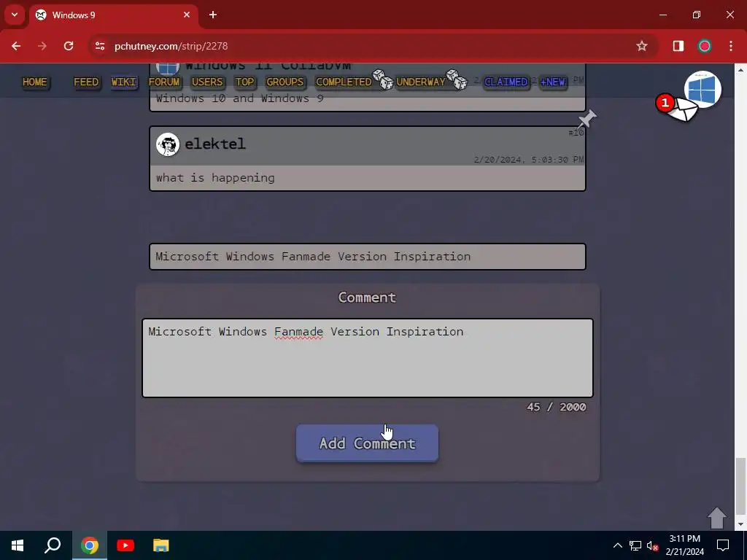
Task: Click the 'Windows 10 and Windows 9' comment text
Action: pos(239,98)
